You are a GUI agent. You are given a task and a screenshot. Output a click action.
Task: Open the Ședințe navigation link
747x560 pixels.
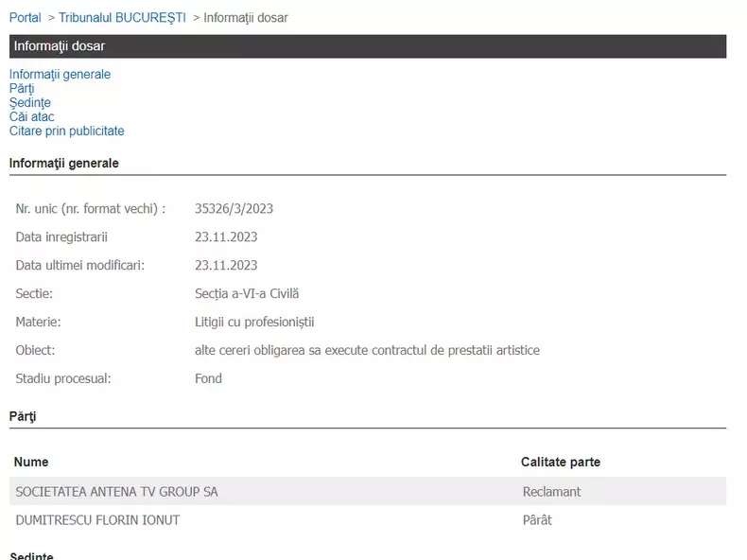(x=30, y=103)
